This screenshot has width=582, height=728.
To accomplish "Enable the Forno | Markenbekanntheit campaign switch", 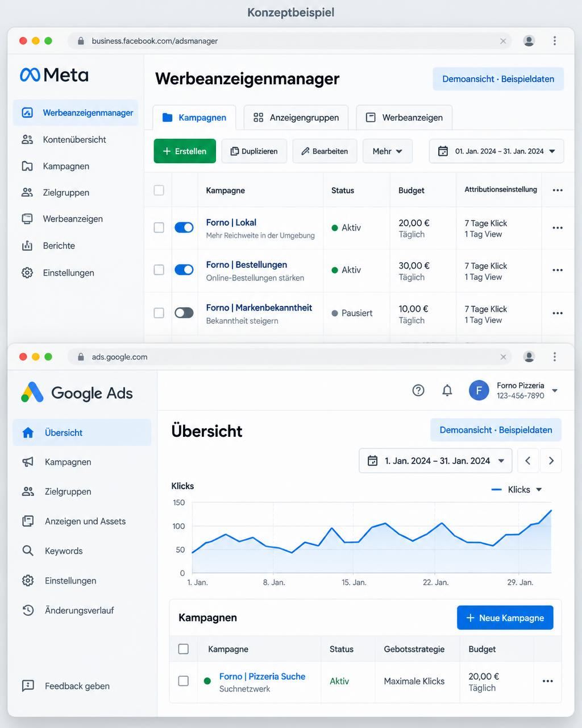I will 184,313.
